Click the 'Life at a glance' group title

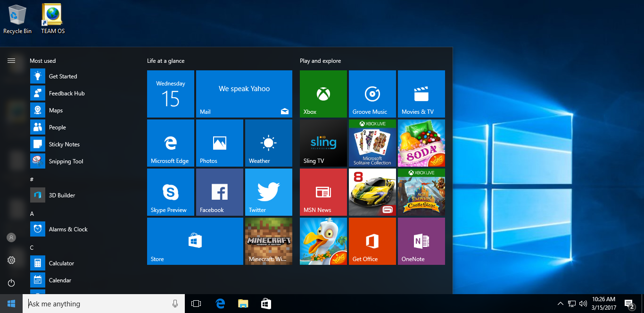tap(165, 61)
